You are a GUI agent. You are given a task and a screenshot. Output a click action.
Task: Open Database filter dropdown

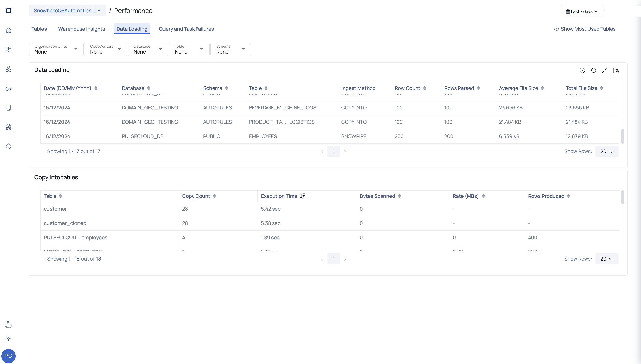click(148, 49)
